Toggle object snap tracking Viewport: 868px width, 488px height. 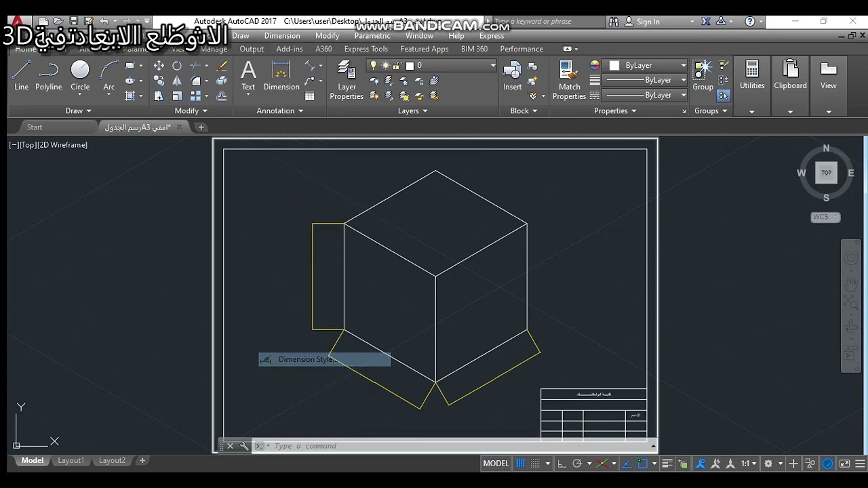tap(627, 464)
